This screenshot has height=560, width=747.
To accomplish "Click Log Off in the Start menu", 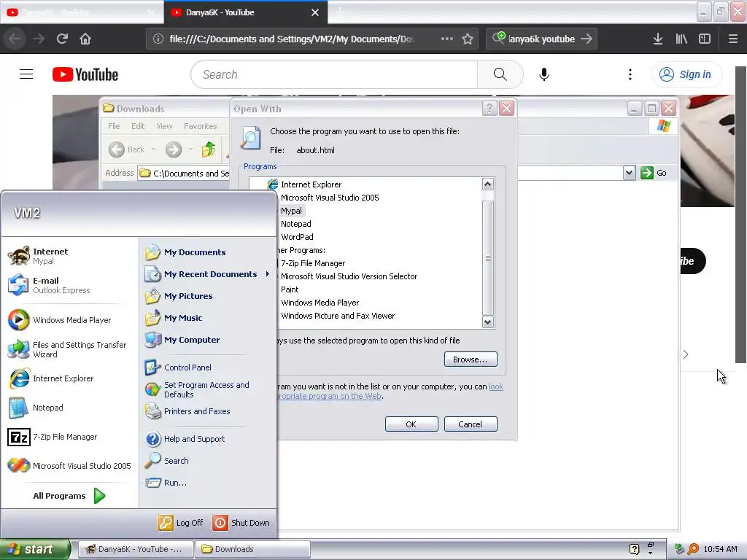I will click(x=181, y=523).
